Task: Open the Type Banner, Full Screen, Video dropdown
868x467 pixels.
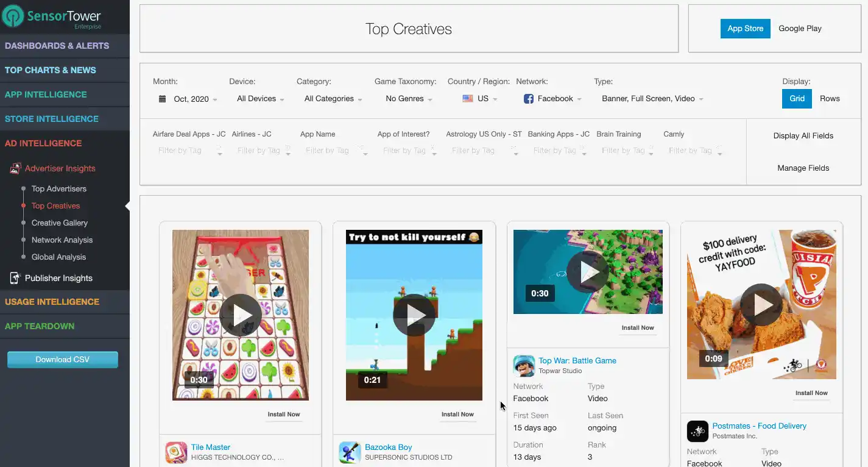Action: click(652, 99)
